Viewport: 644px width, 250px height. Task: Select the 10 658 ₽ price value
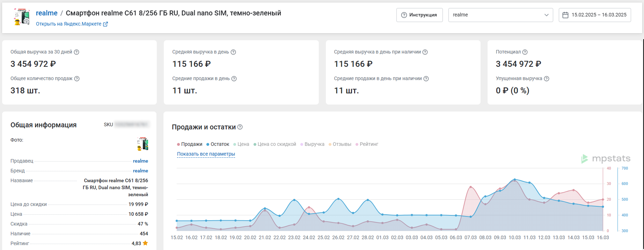tap(138, 214)
